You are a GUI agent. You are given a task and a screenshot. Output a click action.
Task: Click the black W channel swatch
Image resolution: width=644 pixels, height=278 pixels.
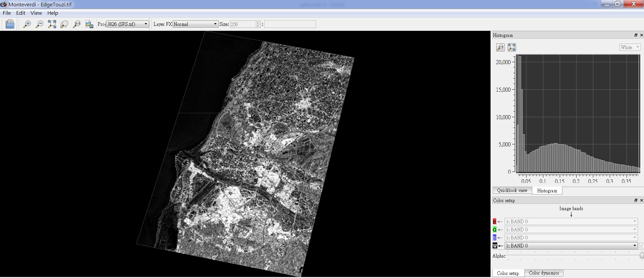[495, 246]
